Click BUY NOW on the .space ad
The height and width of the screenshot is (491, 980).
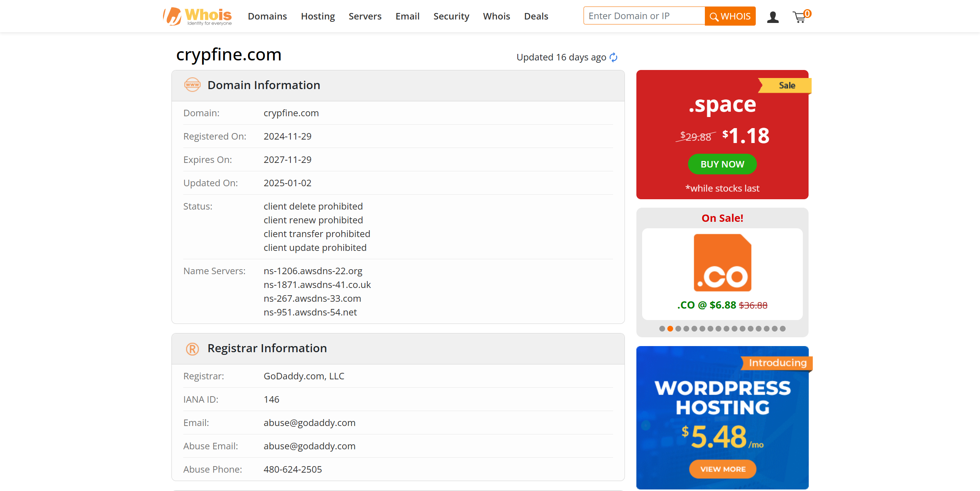pos(722,164)
